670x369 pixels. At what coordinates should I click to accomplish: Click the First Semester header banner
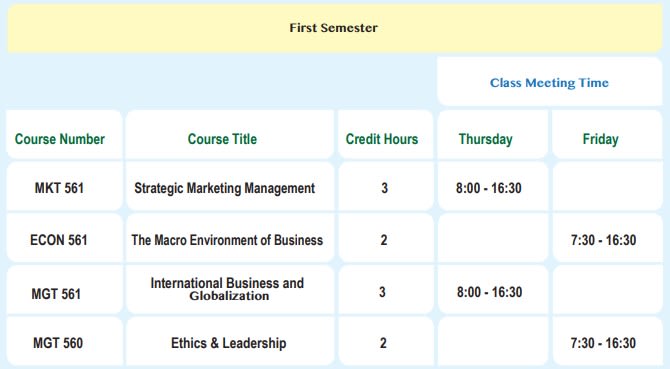click(x=335, y=28)
